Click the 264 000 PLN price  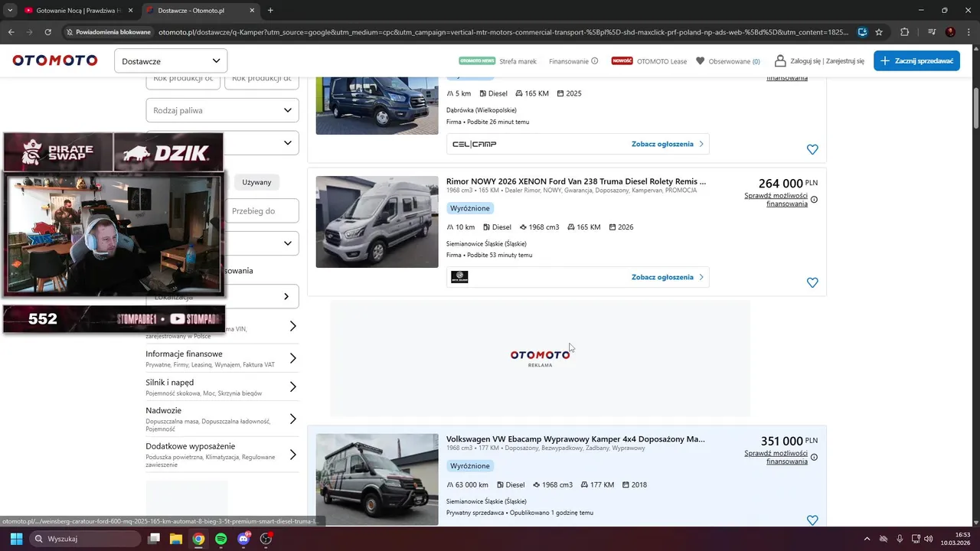pyautogui.click(x=788, y=184)
